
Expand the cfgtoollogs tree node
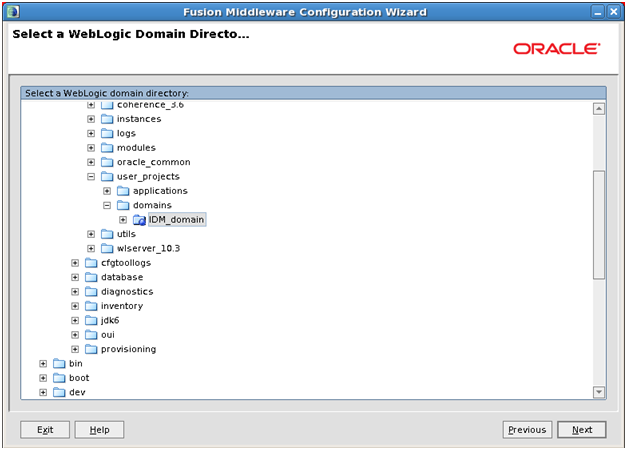75,263
